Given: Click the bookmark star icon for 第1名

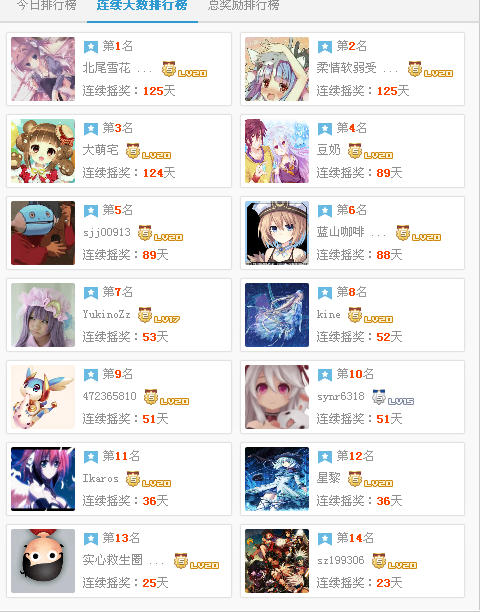Looking at the screenshot, I should [91, 47].
